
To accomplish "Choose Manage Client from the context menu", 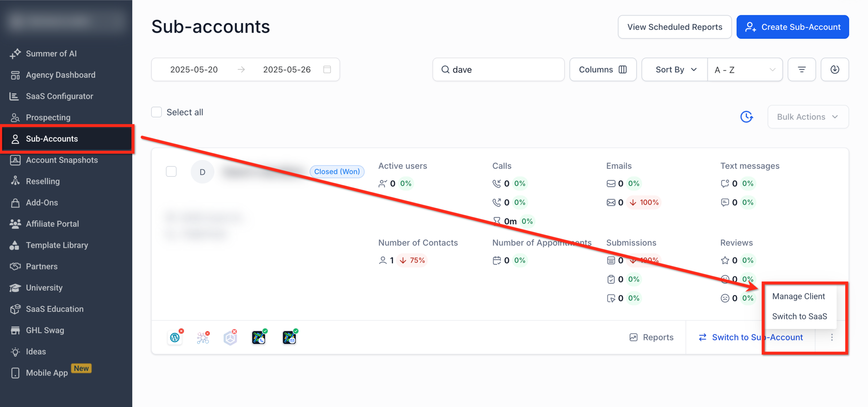I will coord(798,296).
